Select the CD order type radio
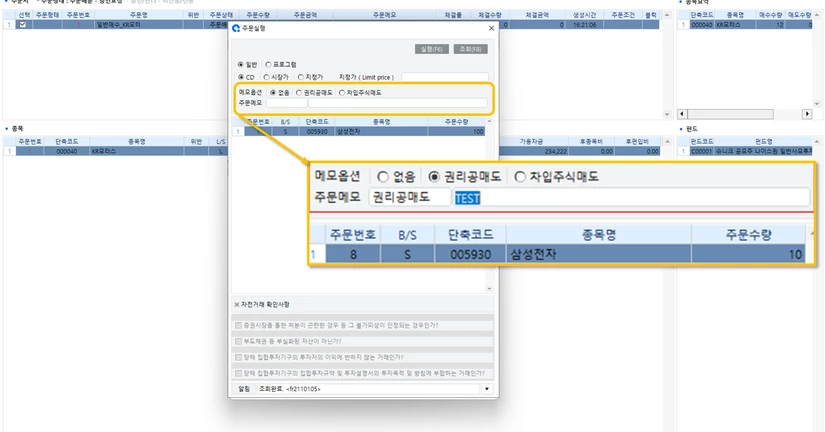This screenshot has height=432, width=825. pyautogui.click(x=241, y=77)
